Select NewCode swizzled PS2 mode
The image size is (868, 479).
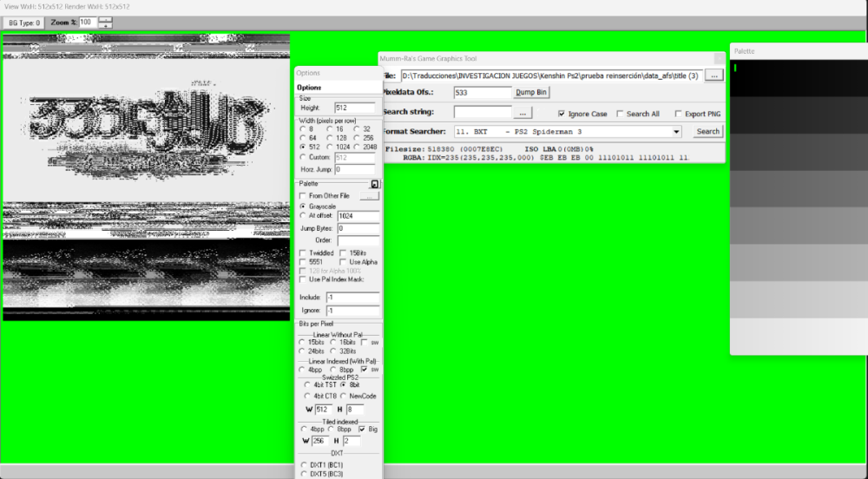point(343,396)
